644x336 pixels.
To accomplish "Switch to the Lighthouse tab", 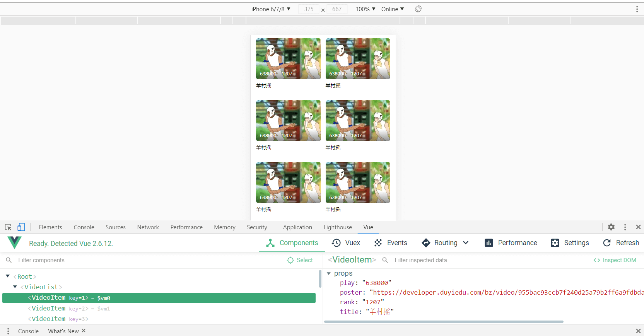I will point(338,227).
